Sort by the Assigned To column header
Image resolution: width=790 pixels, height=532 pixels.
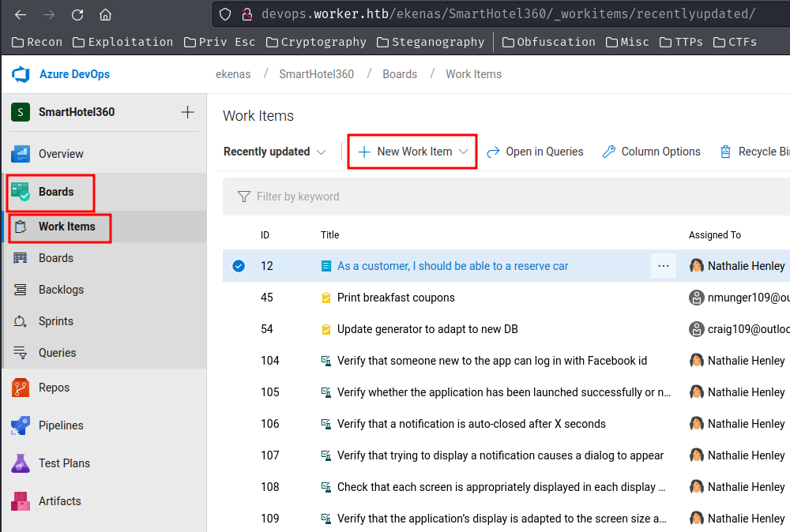[715, 235]
